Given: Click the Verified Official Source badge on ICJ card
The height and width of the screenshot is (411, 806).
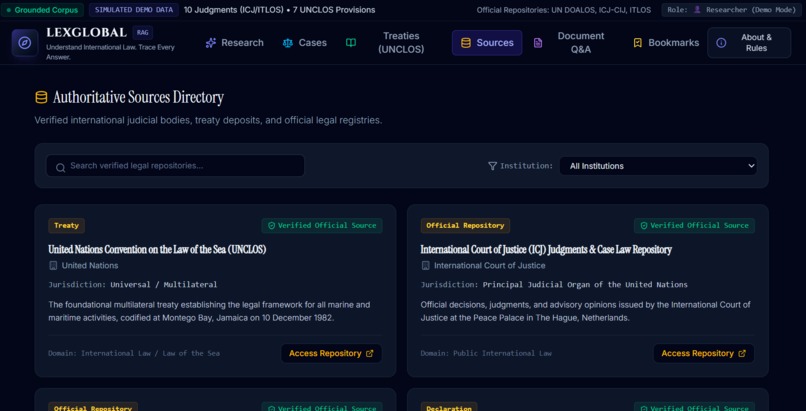Looking at the screenshot, I should 694,226.
